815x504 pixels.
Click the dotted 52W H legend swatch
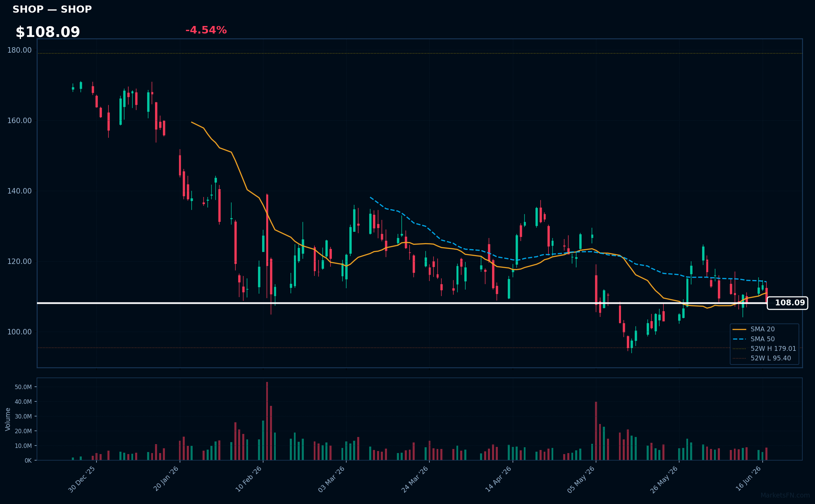pyautogui.click(x=739, y=349)
